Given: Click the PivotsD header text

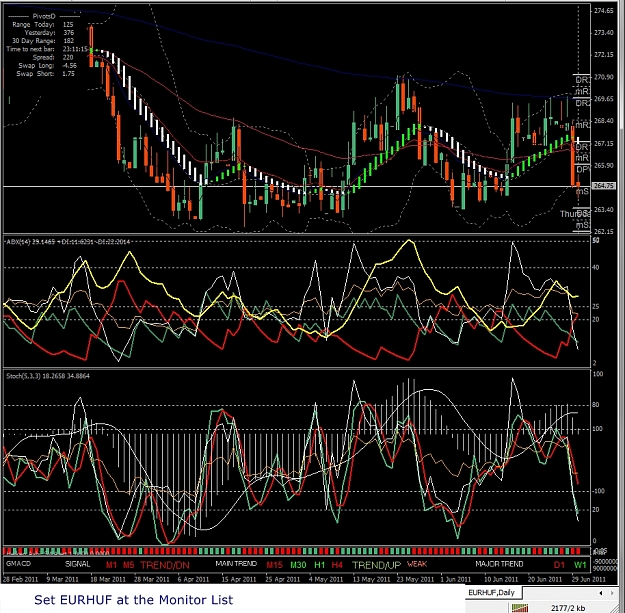Looking at the screenshot, I should pyautogui.click(x=44, y=16).
